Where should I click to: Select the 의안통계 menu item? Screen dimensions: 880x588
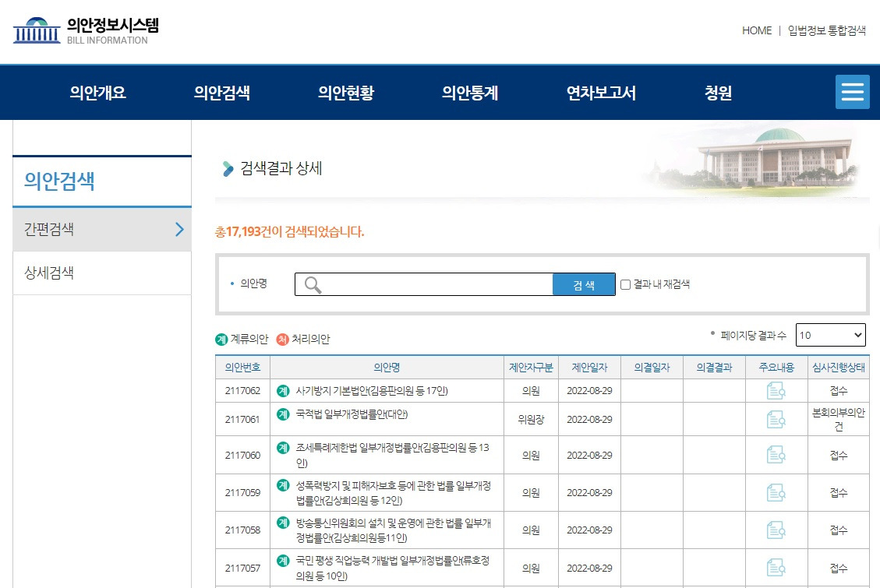pyautogui.click(x=469, y=92)
